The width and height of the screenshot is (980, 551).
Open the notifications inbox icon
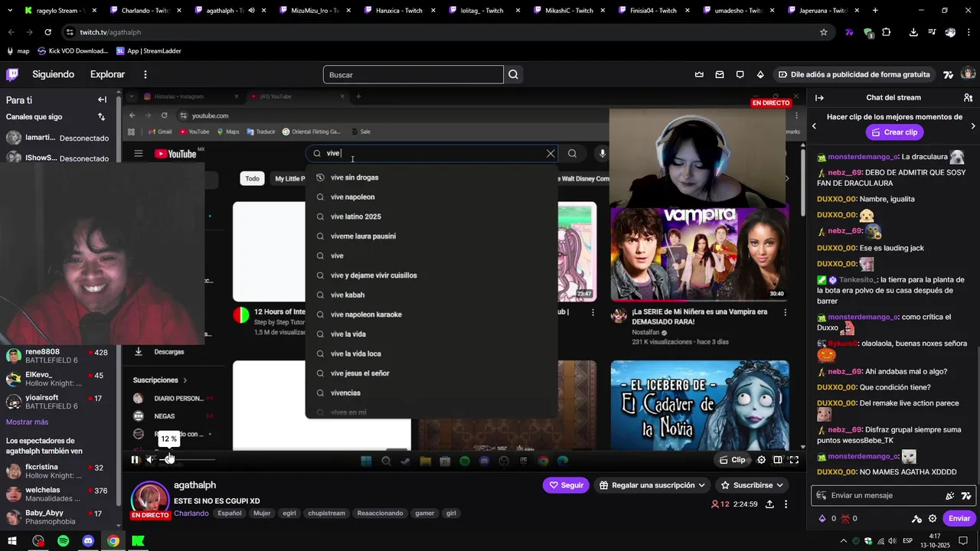coord(720,74)
